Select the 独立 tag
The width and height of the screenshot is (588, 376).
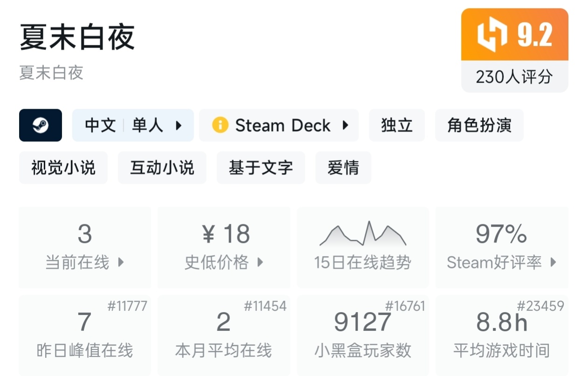click(397, 125)
